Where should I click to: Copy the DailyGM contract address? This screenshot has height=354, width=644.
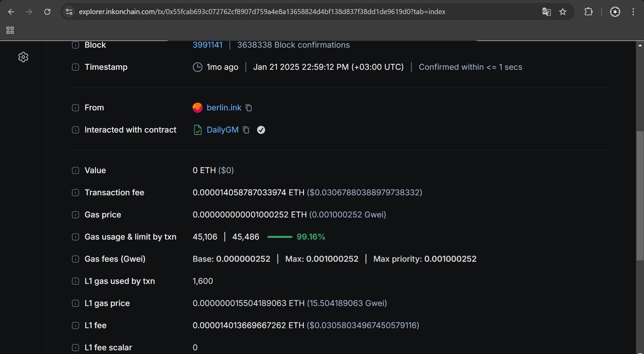coord(246,130)
